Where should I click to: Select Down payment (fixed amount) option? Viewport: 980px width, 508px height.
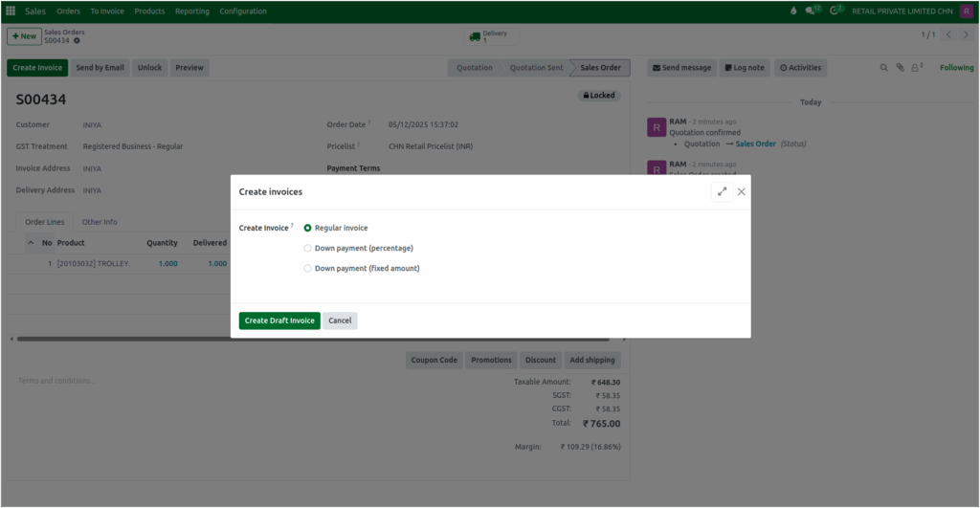pyautogui.click(x=307, y=268)
